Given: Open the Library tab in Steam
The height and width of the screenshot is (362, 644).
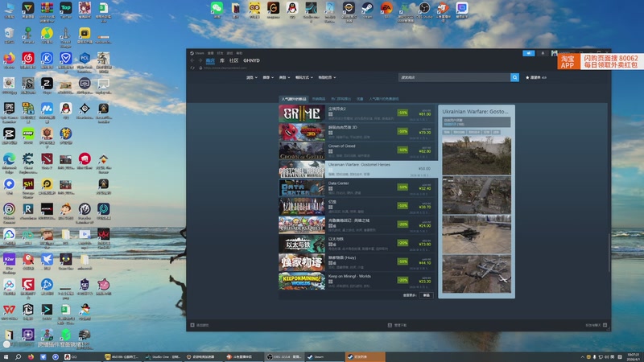Looking at the screenshot, I should coord(222,60).
